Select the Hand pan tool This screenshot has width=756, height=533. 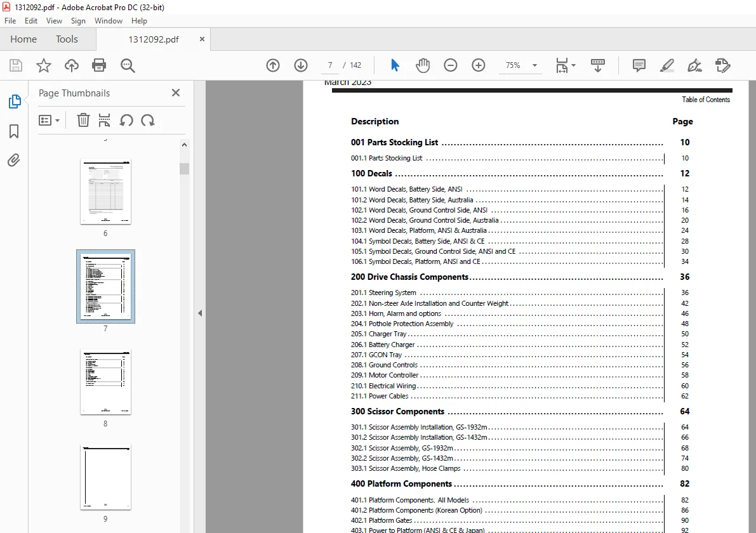point(422,65)
